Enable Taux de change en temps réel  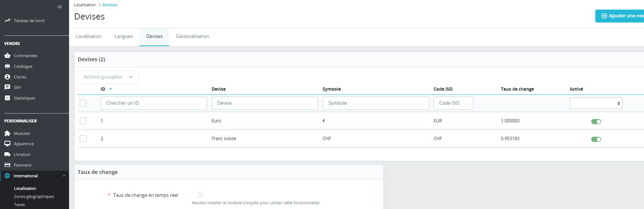(198, 195)
